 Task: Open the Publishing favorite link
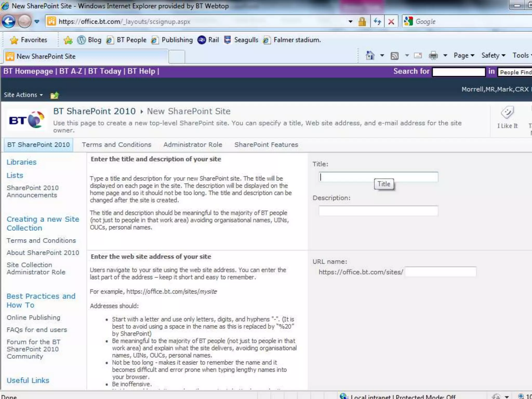(172, 40)
